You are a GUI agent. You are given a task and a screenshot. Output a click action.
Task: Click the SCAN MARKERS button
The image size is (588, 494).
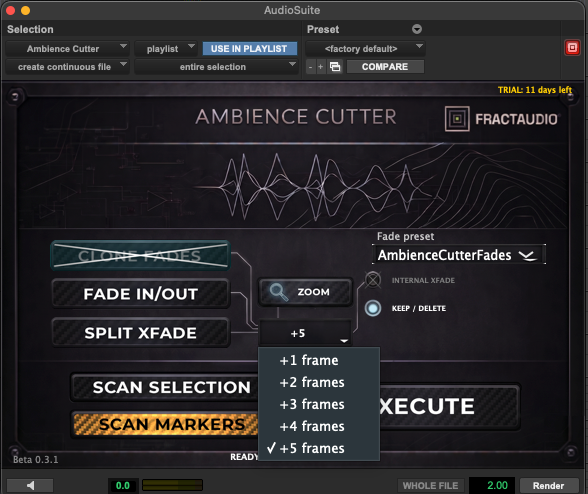[165, 424]
